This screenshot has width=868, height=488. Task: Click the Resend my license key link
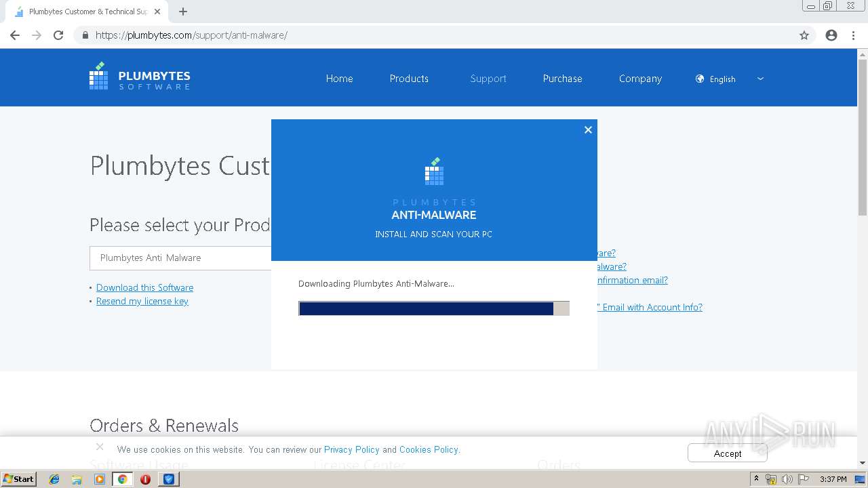pos(142,301)
